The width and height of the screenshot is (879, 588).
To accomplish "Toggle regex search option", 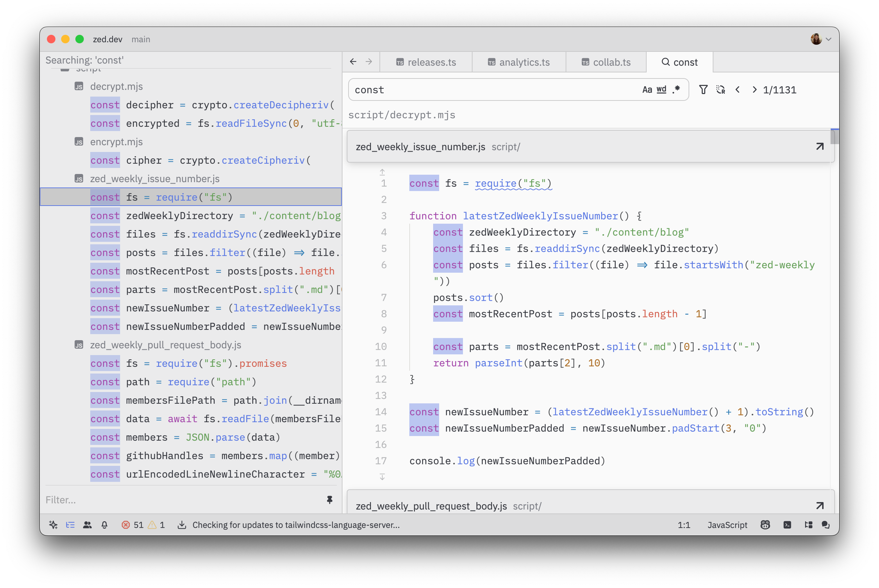I will pos(676,89).
